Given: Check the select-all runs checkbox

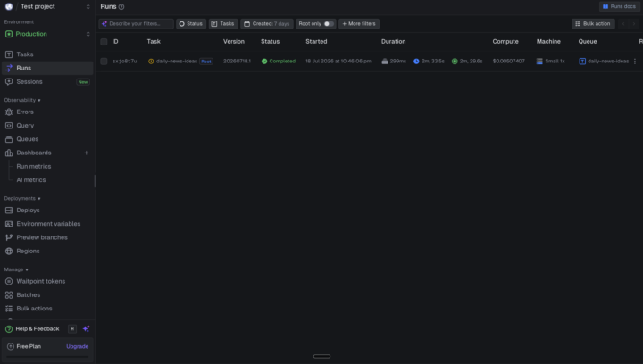Looking at the screenshot, I should tap(104, 42).
